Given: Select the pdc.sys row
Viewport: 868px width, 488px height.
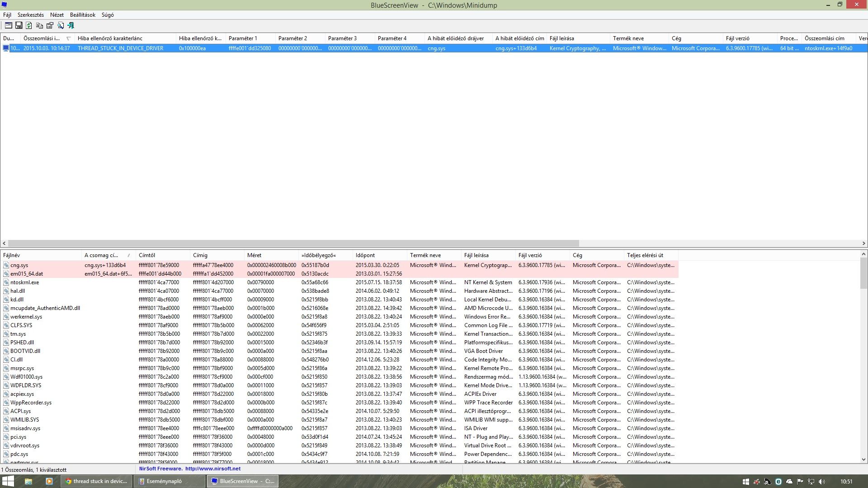Looking at the screenshot, I should tap(340, 454).
